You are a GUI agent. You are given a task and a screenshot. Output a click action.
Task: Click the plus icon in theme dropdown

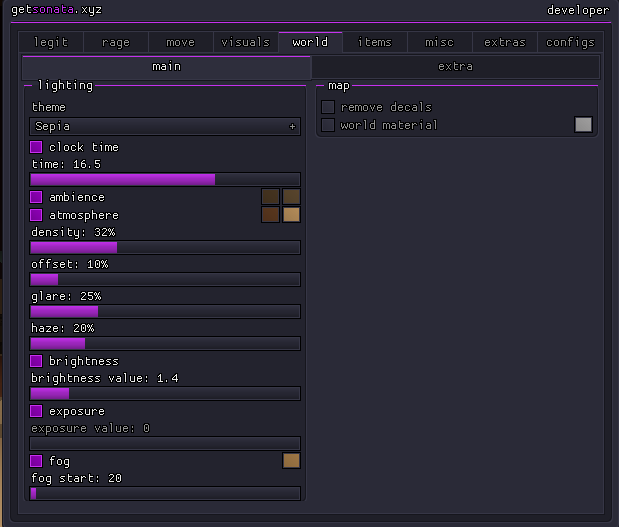[292, 126]
